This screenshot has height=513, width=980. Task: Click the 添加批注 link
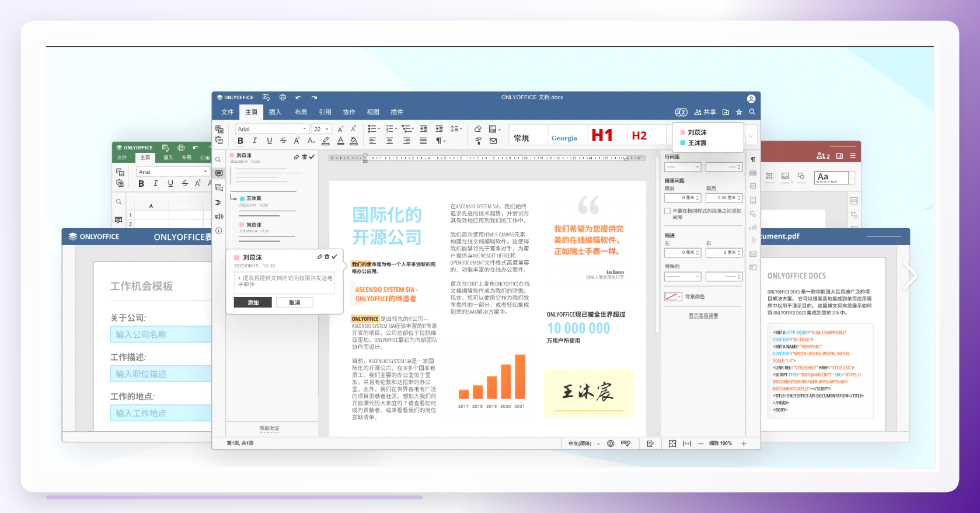pyautogui.click(x=269, y=428)
